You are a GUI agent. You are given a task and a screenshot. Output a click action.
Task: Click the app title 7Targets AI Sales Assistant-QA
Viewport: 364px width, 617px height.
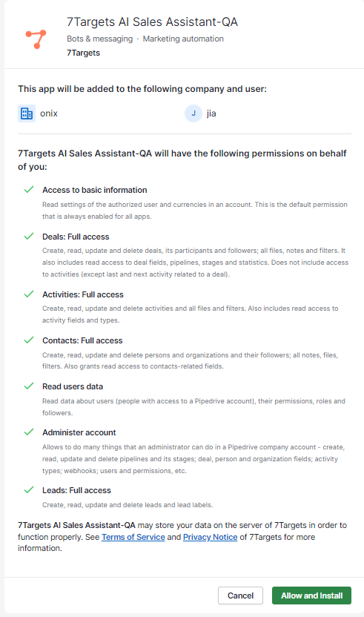click(152, 22)
